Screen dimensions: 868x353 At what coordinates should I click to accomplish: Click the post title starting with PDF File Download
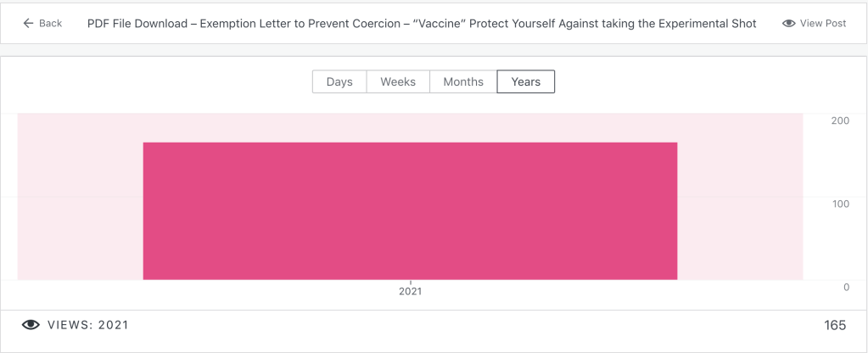422,23
